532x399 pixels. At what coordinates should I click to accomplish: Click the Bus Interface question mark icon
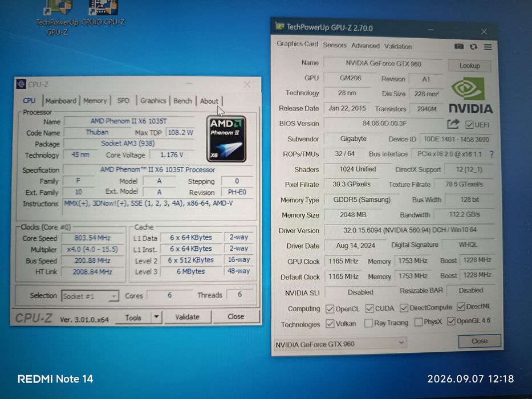tap(492, 154)
